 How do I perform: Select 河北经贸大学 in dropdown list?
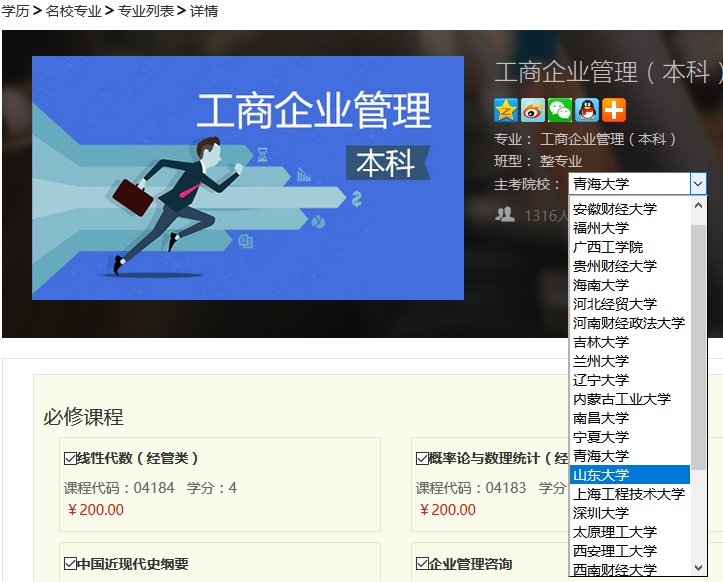coord(630,304)
